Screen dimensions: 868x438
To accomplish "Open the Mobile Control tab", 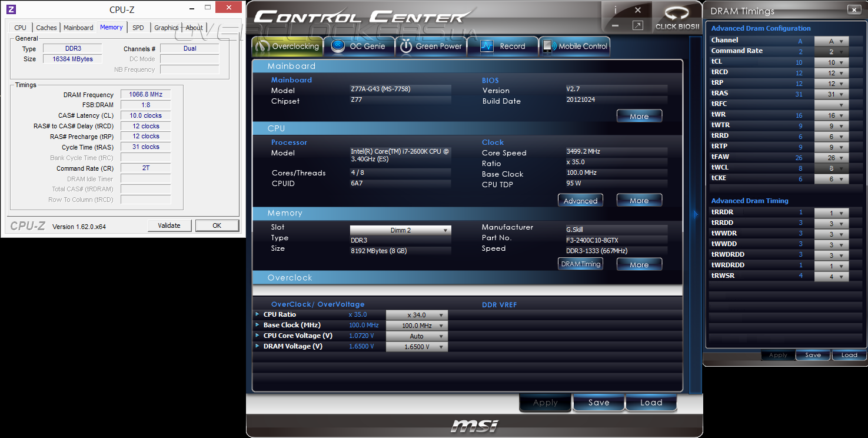I will (575, 47).
